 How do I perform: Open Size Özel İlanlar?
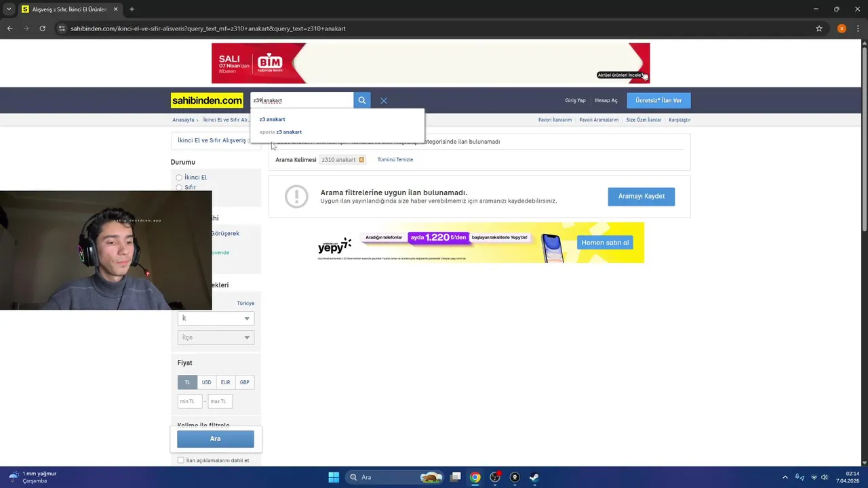[644, 120]
